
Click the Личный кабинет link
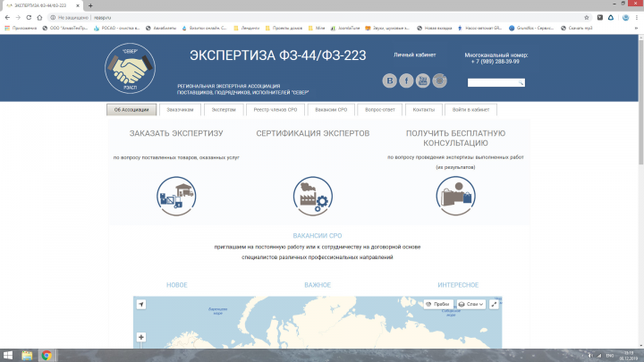click(414, 55)
